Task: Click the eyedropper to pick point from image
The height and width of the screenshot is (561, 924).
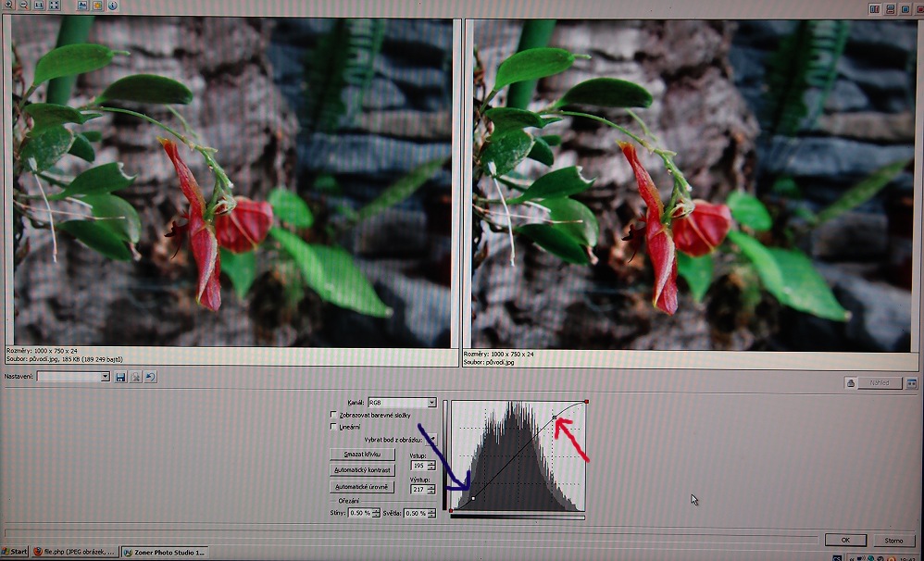Action: tap(431, 439)
